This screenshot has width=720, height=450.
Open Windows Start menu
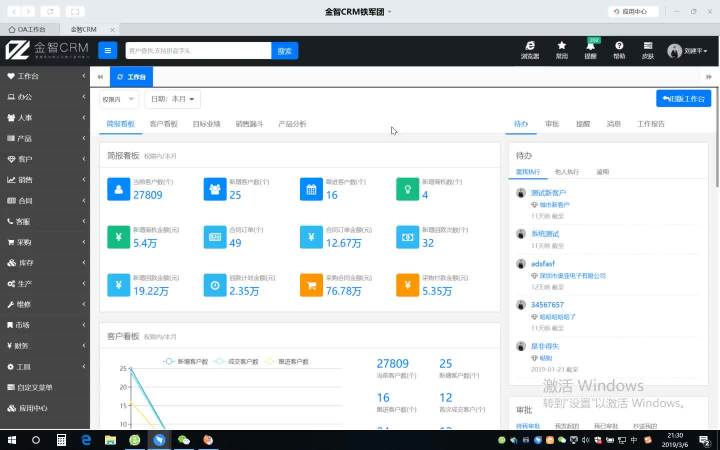point(12,440)
